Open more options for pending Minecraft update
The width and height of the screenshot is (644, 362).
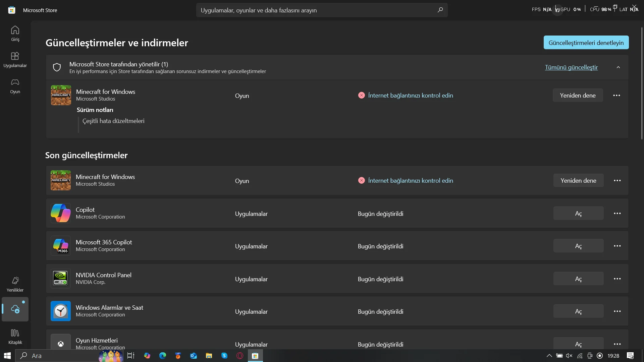pos(616,96)
